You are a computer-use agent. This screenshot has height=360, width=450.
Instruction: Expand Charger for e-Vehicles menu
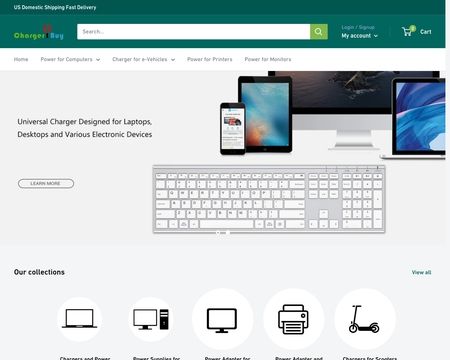point(143,59)
